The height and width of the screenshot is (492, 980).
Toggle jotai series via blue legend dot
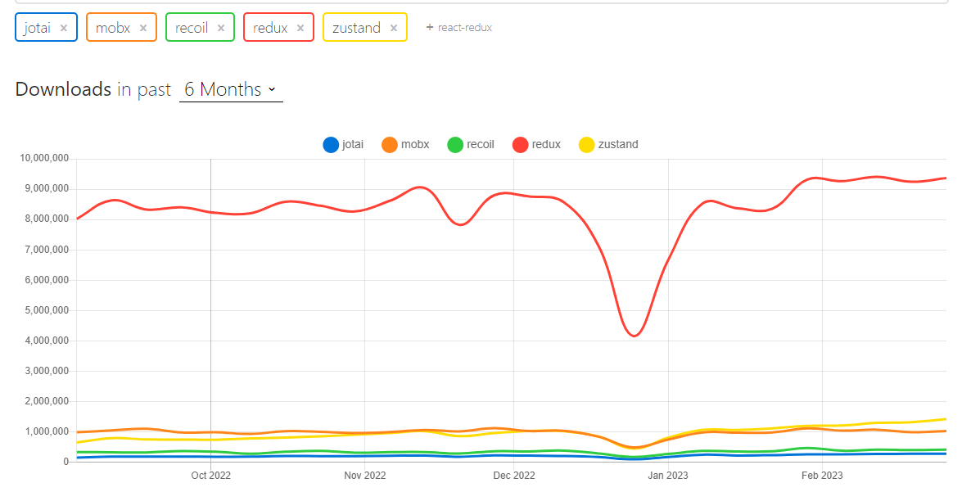tap(331, 144)
